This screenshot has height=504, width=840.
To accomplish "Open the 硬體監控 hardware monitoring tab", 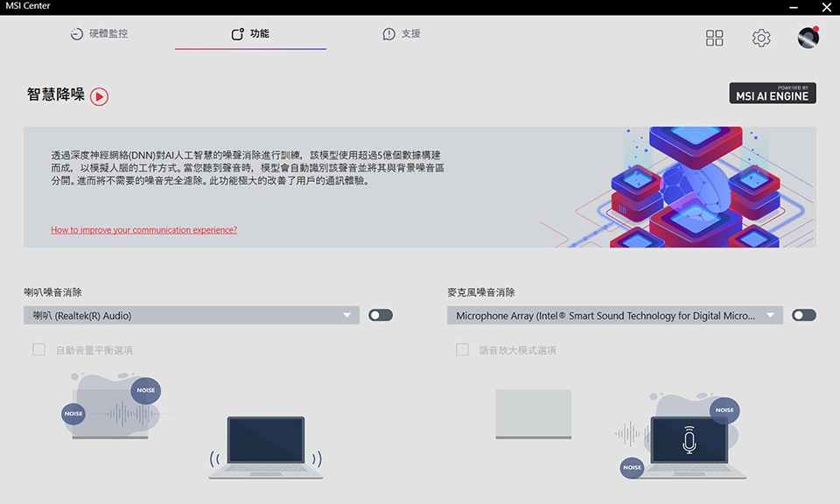I will click(x=99, y=34).
